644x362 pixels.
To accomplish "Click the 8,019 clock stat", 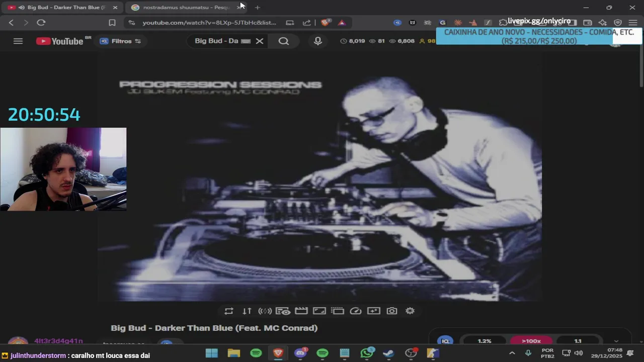I will 353,41.
